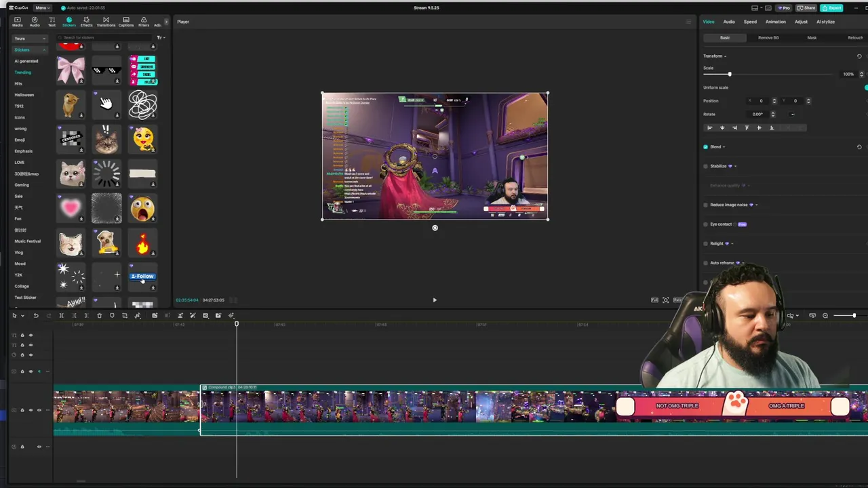This screenshot has width=868, height=488.
Task: Click the Split clip icon
Action: [x=61, y=315]
